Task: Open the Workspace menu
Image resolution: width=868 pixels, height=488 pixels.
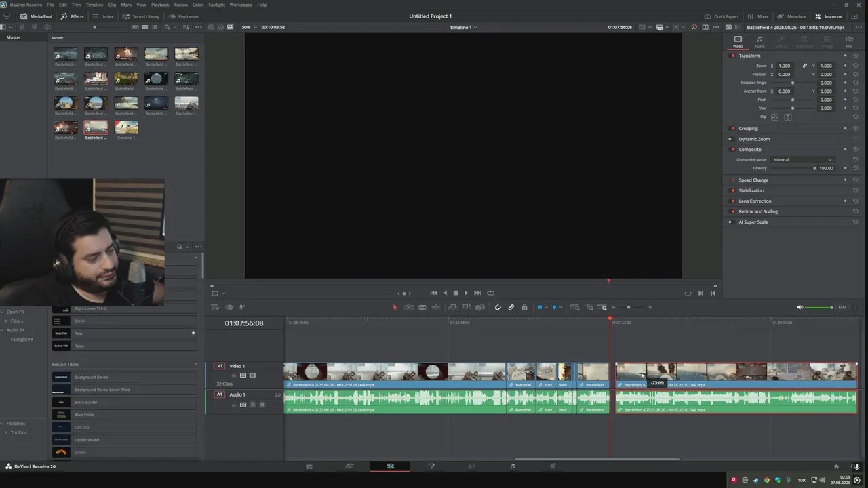Action: (x=241, y=5)
